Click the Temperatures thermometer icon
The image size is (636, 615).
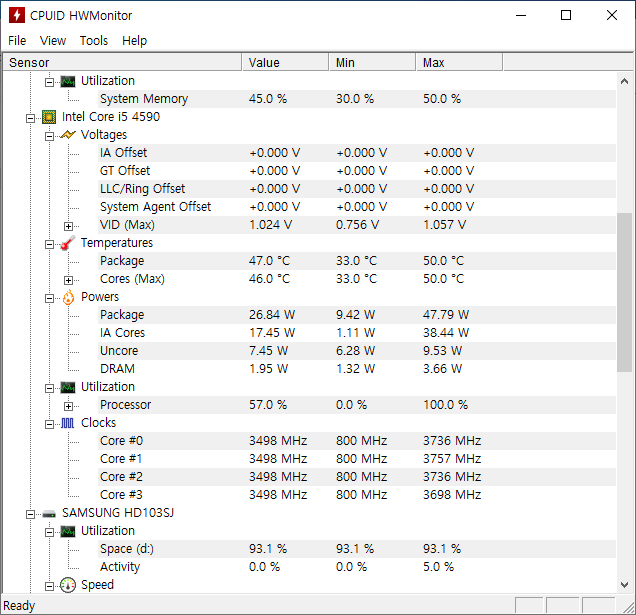click(68, 243)
